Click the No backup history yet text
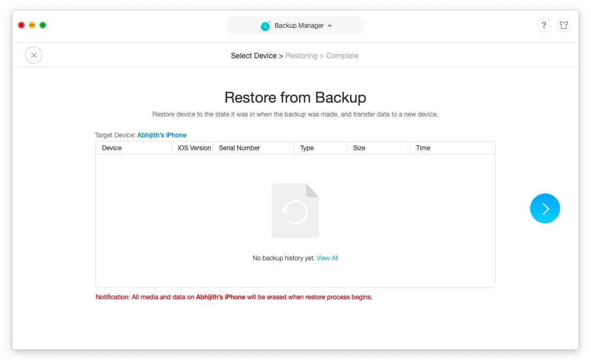The image size is (591, 364). pyautogui.click(x=283, y=258)
